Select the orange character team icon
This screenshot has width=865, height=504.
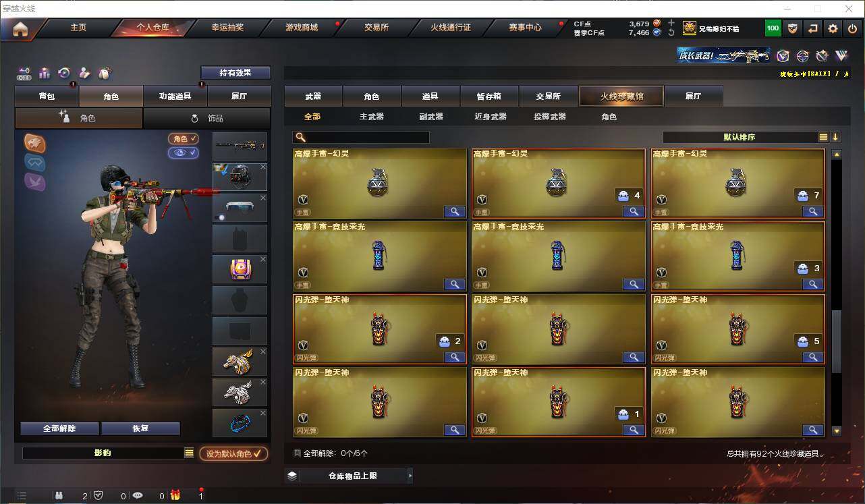(35, 142)
